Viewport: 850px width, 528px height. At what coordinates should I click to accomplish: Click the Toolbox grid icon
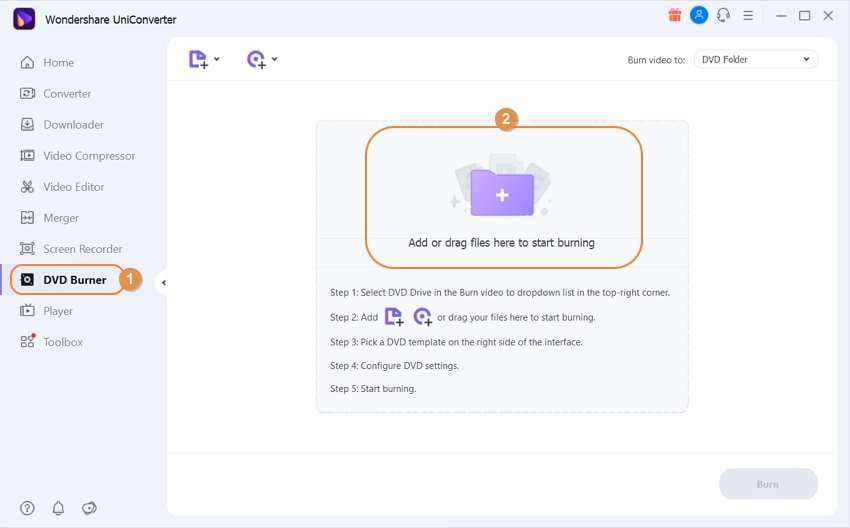(x=27, y=341)
